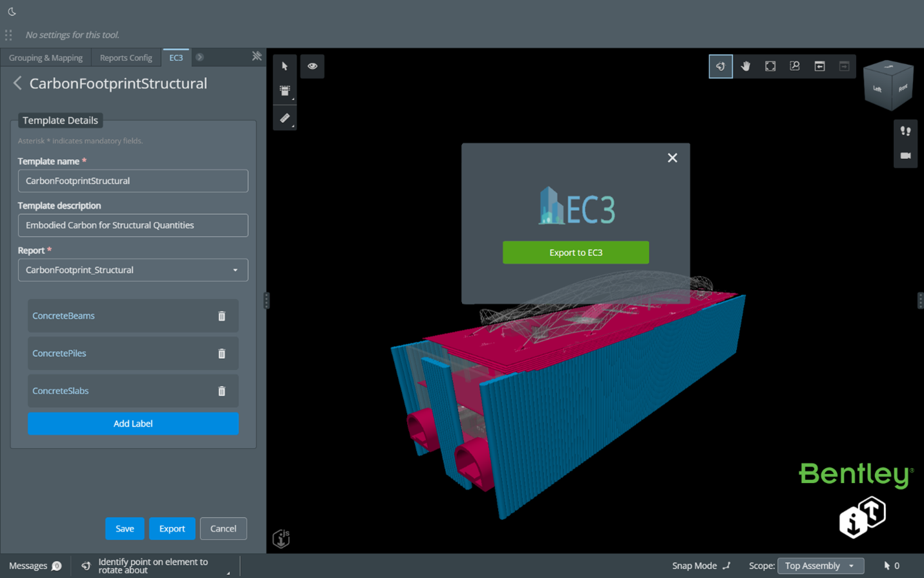
Task: Click the previous view navigation icon
Action: click(819, 65)
